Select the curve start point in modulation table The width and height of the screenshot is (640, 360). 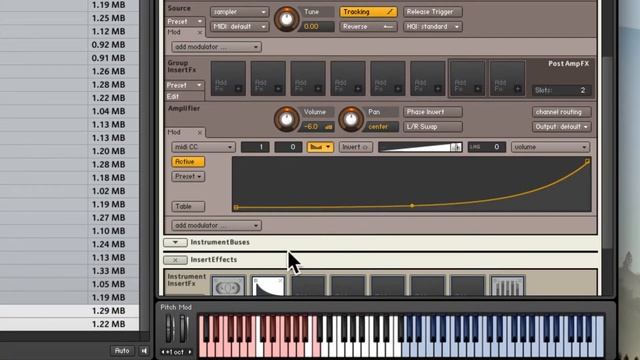click(236, 207)
